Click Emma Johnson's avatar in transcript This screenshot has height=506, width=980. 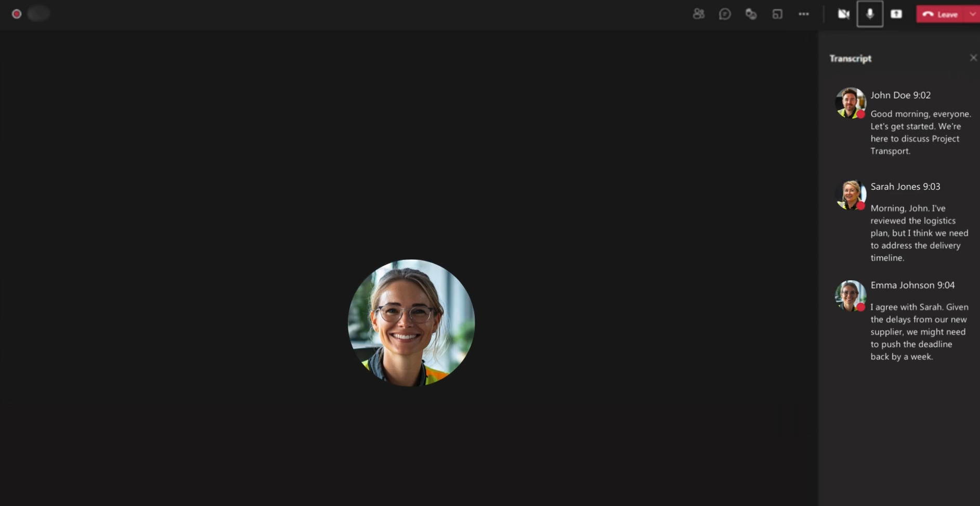tap(850, 295)
